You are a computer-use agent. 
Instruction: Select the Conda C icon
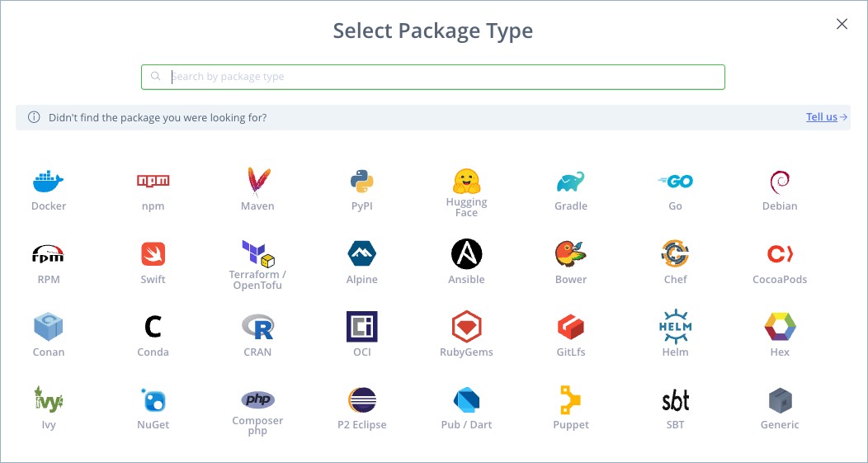pyautogui.click(x=153, y=327)
